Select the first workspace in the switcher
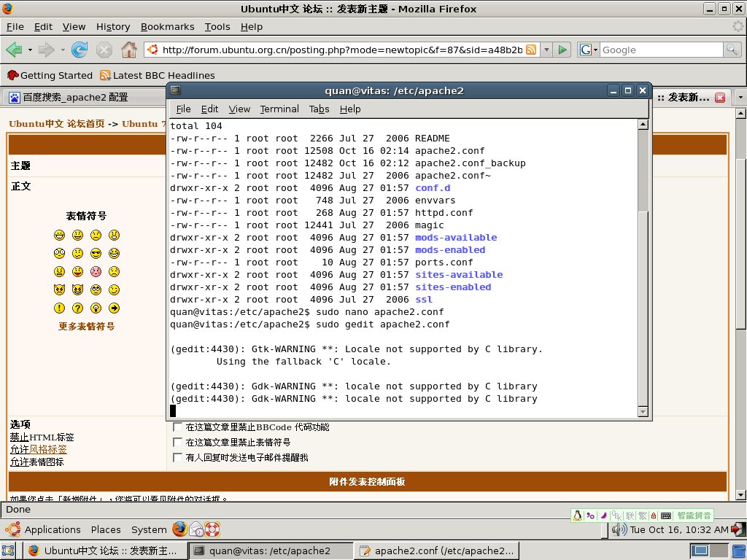Screen dimensions: 747x560 [700, 551]
